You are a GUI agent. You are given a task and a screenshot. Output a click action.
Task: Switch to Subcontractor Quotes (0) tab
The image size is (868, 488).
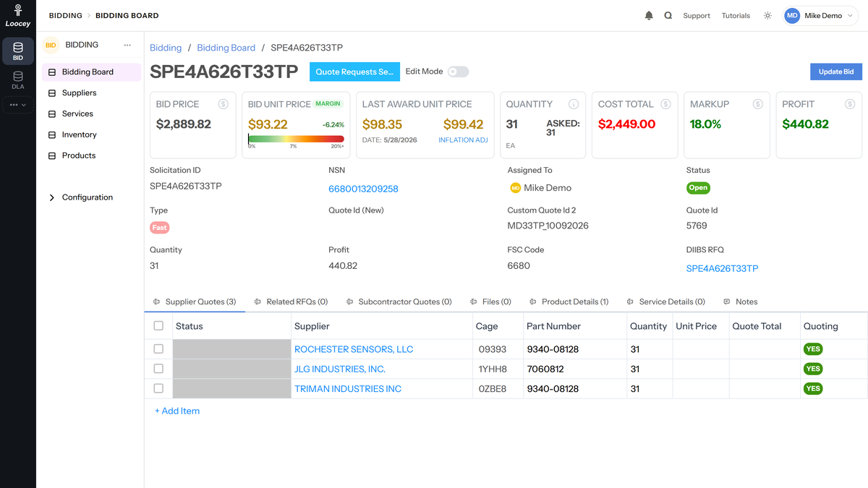tap(399, 301)
